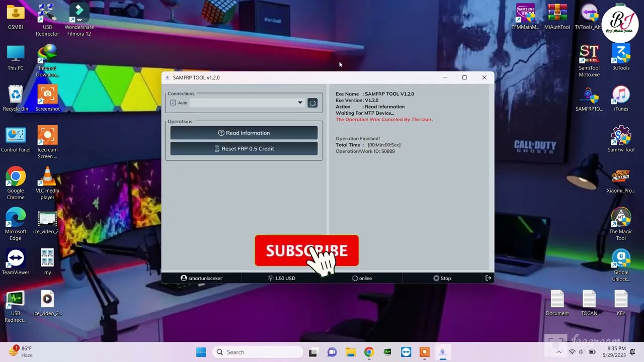Launch SamFw Tool shortcut

tap(621, 139)
